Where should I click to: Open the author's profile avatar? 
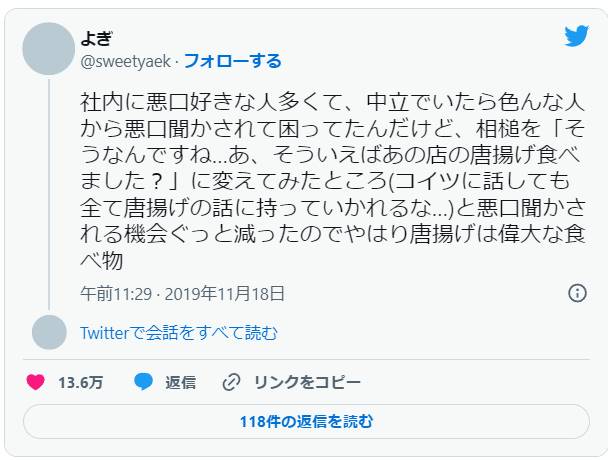click(x=48, y=49)
